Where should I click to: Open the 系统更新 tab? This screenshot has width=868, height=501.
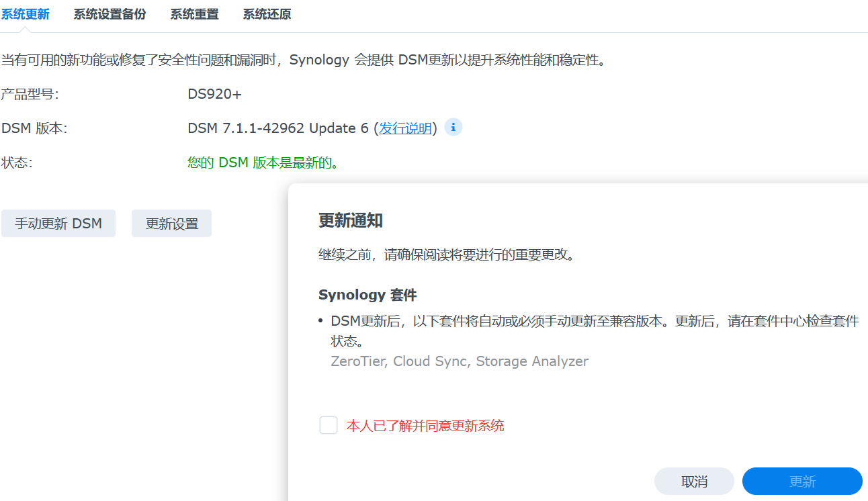26,14
